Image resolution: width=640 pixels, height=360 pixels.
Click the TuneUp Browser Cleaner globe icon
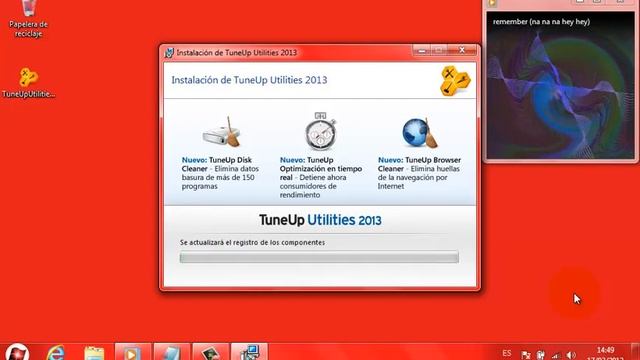pyautogui.click(x=419, y=133)
